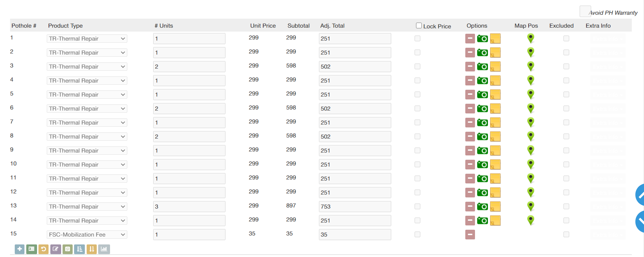Add a new pothole row with plus icon
The width and height of the screenshot is (644, 257).
pos(20,249)
